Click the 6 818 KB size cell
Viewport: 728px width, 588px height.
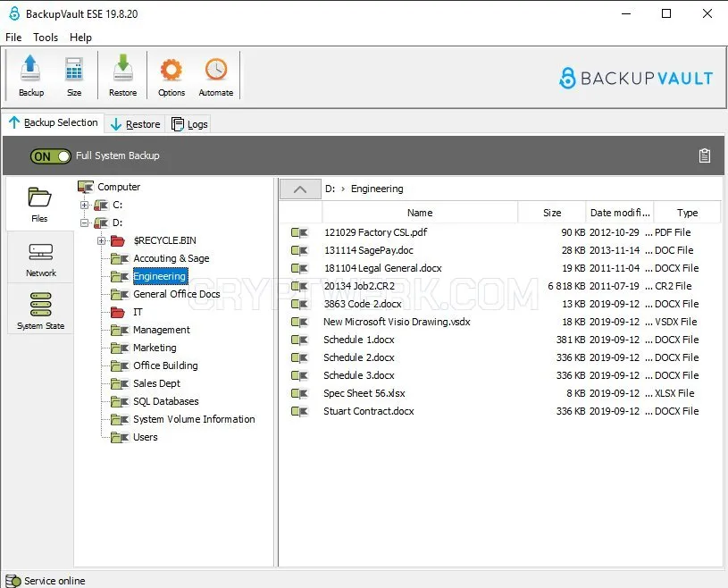click(x=566, y=286)
